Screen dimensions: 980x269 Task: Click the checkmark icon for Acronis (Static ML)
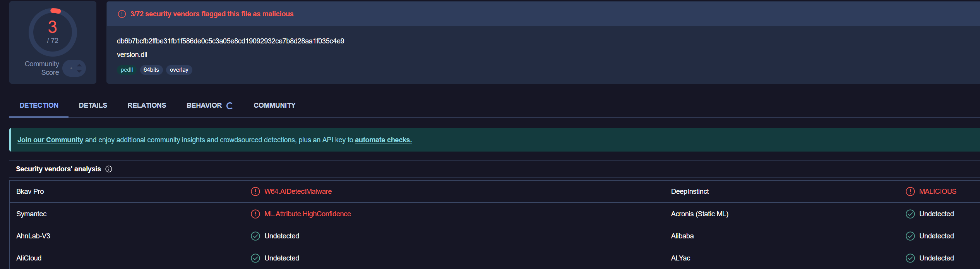(910, 214)
